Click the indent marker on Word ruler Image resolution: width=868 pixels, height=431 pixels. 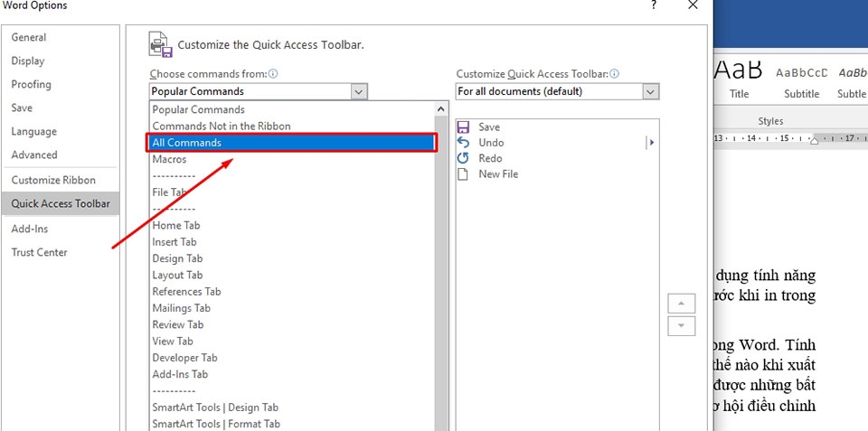point(814,141)
